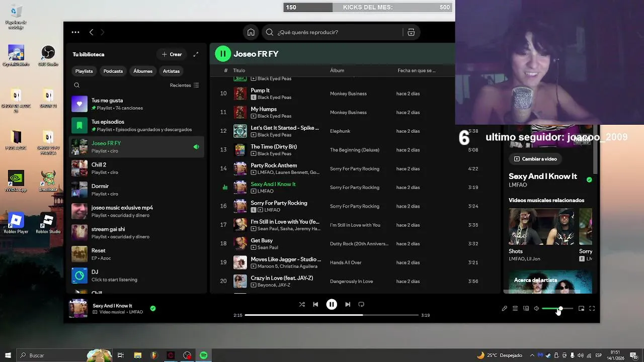Image resolution: width=644 pixels, height=362 pixels.
Task: Open the Spotify three-dots menu
Action: [x=75, y=32]
